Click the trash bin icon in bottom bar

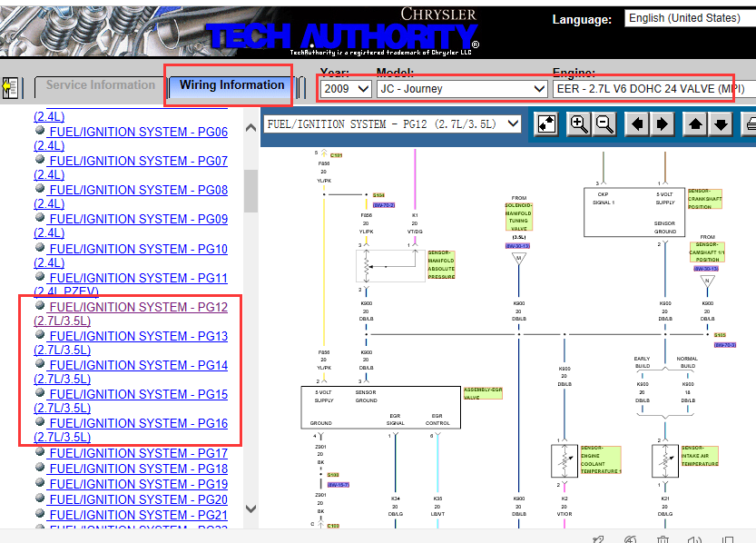(x=663, y=539)
